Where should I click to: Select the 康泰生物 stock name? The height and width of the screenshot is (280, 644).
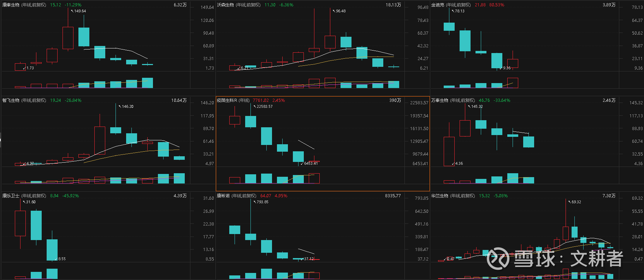point(11,5)
